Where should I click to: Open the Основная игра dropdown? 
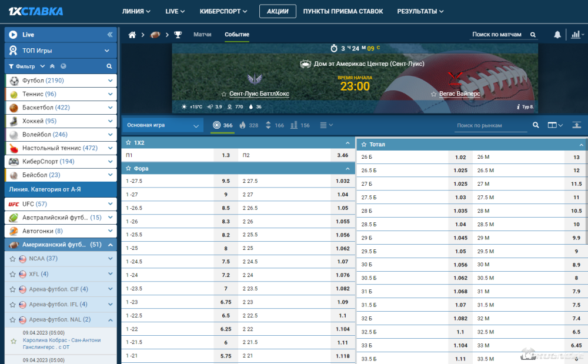[163, 125]
